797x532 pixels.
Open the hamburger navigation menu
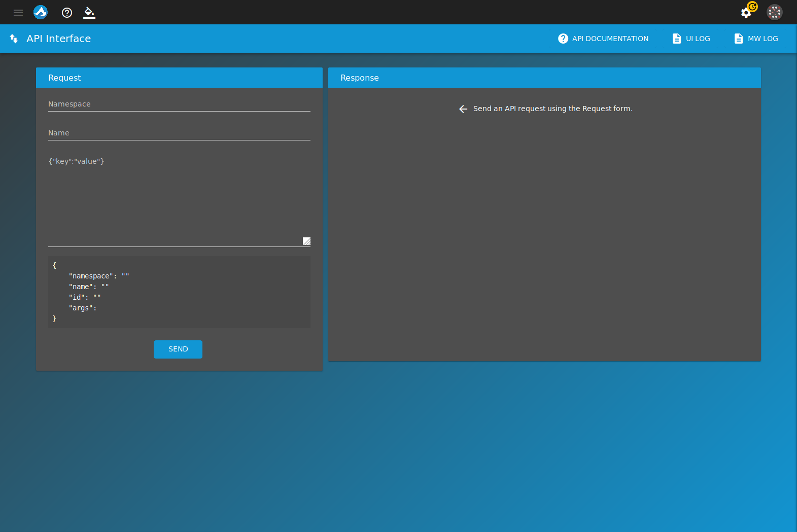pos(18,13)
